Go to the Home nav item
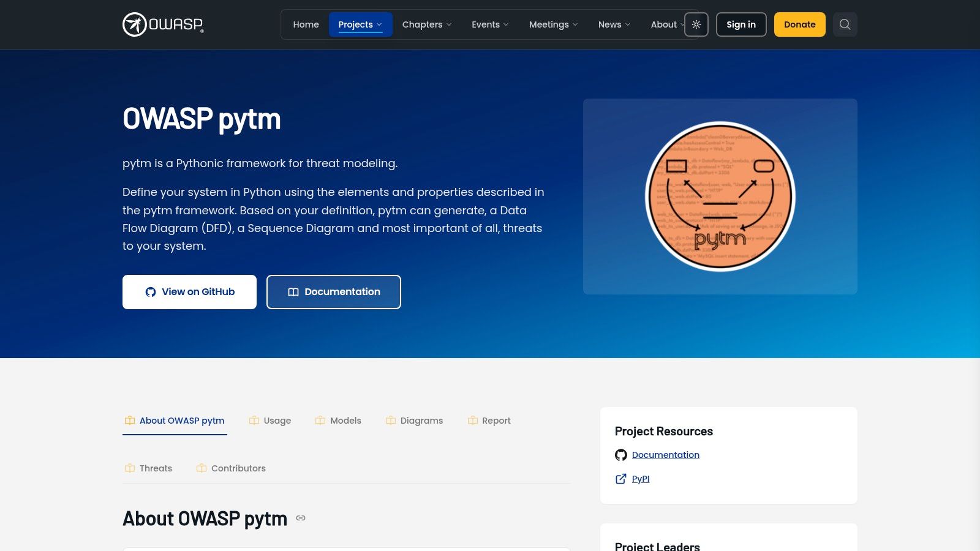Image resolution: width=980 pixels, height=551 pixels. pyautogui.click(x=306, y=24)
